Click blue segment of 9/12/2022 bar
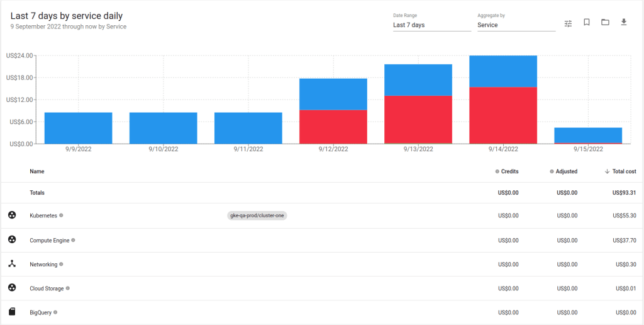The width and height of the screenshot is (644, 325). 333,94
